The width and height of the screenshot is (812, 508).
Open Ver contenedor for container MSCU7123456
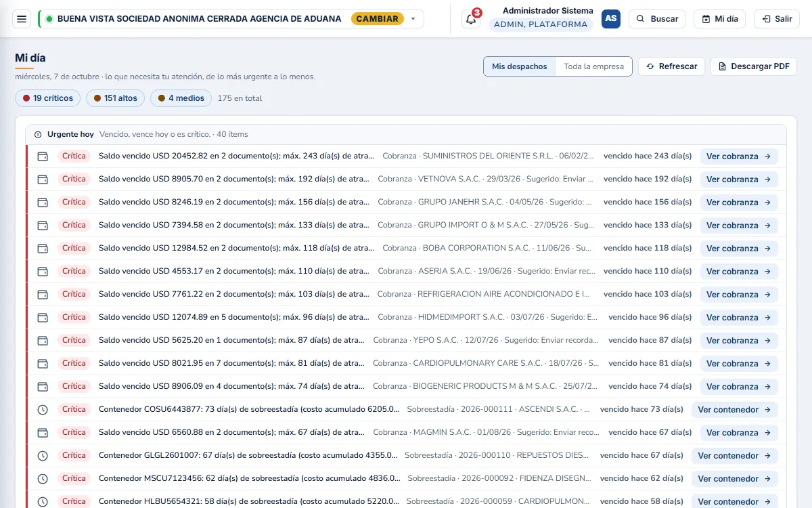[735, 479]
